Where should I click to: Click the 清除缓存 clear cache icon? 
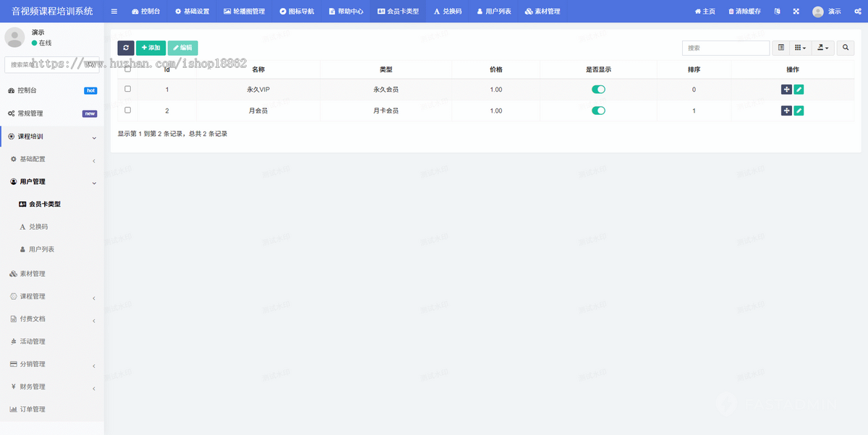(x=744, y=11)
